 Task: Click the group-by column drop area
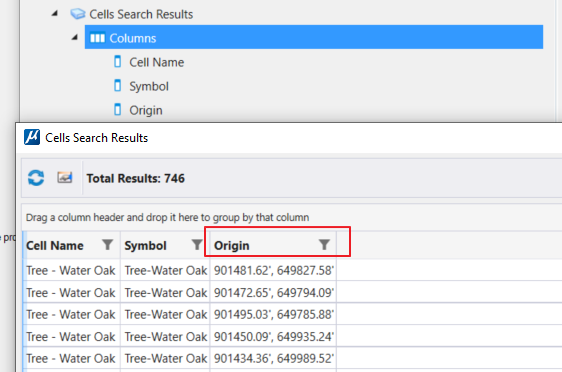pyautogui.click(x=292, y=218)
